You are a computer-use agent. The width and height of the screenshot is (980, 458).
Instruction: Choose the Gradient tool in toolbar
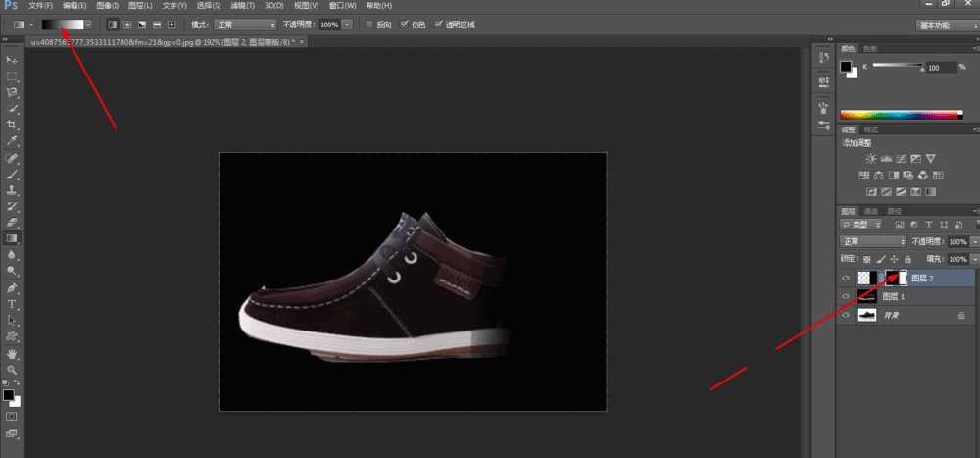[12, 238]
